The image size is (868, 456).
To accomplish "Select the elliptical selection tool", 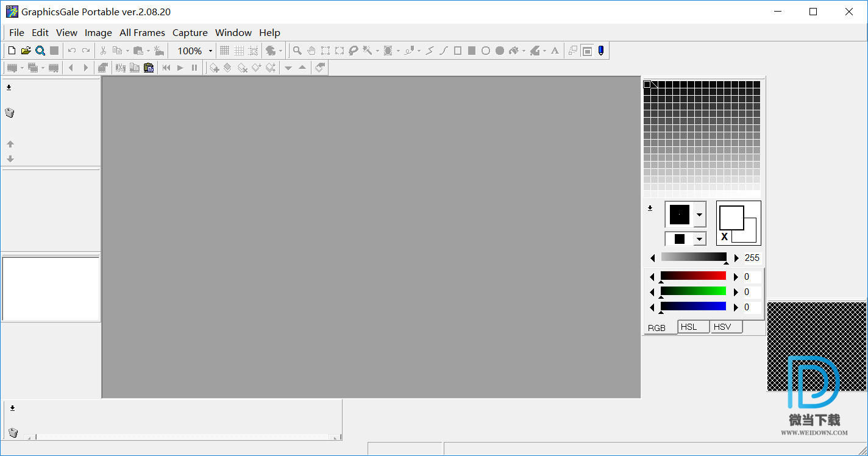I will (340, 51).
